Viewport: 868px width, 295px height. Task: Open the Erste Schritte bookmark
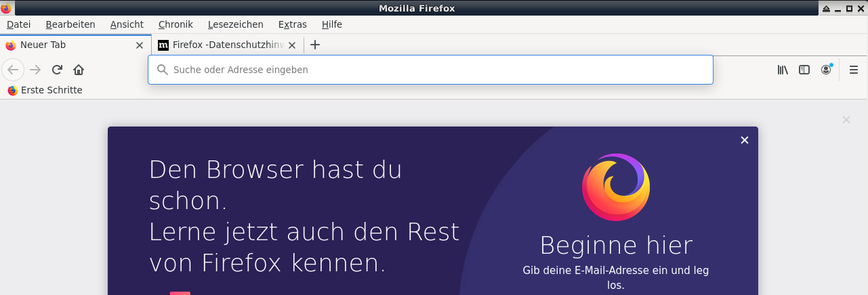point(45,90)
